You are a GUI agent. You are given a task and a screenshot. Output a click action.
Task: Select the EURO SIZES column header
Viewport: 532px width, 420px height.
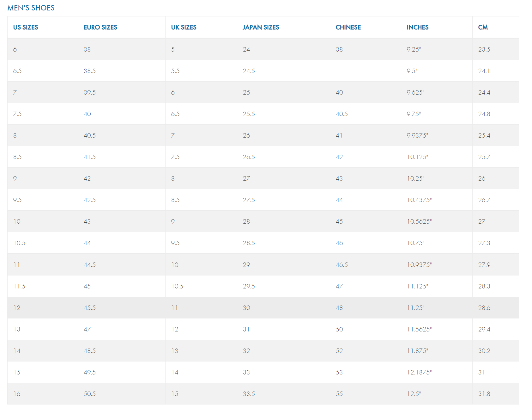(100, 28)
